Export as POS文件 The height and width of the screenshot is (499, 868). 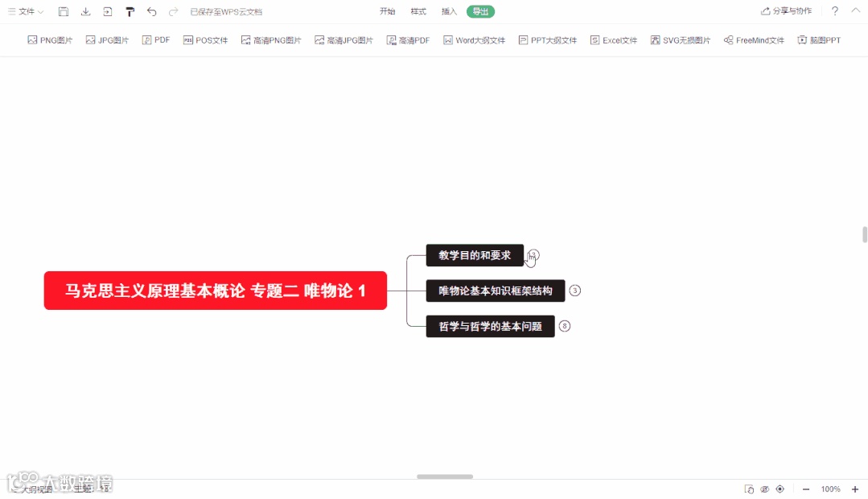[205, 40]
